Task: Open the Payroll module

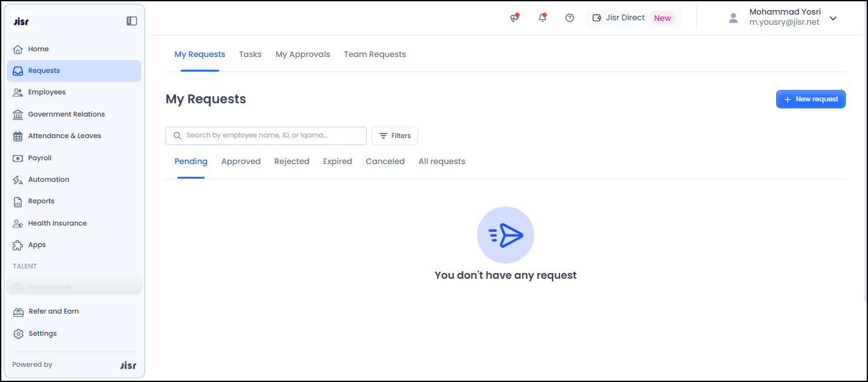Action: point(39,158)
